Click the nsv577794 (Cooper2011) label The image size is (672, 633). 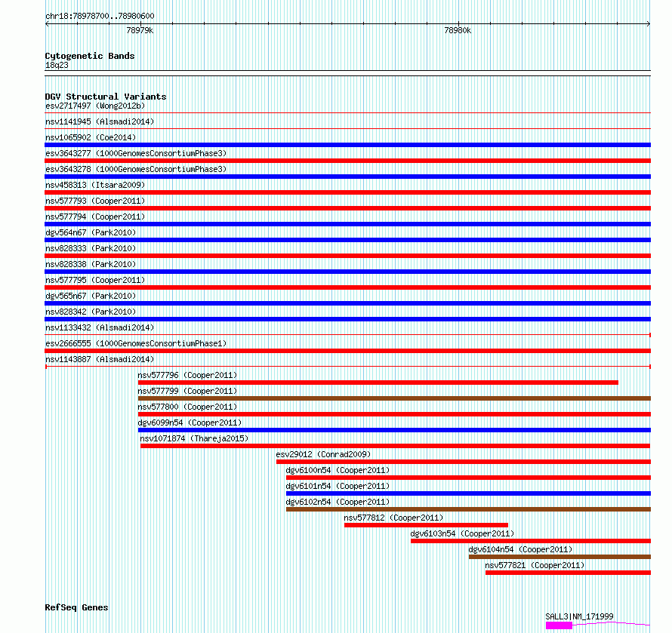tap(95, 217)
